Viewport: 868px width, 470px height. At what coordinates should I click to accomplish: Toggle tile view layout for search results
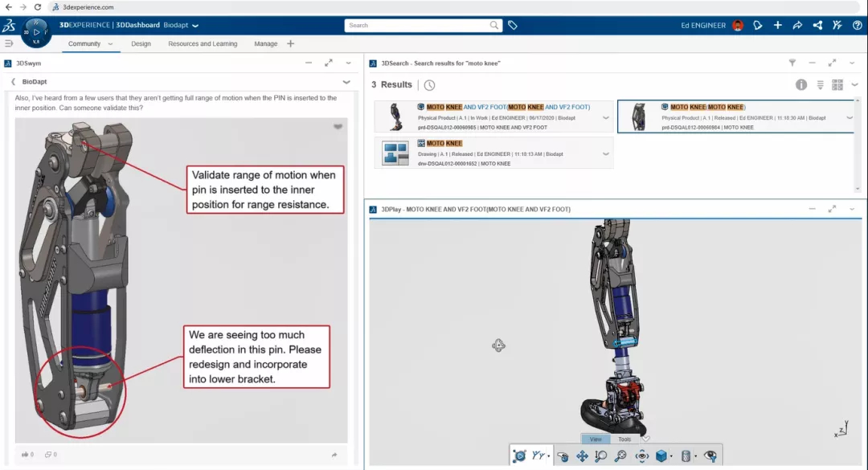[837, 84]
